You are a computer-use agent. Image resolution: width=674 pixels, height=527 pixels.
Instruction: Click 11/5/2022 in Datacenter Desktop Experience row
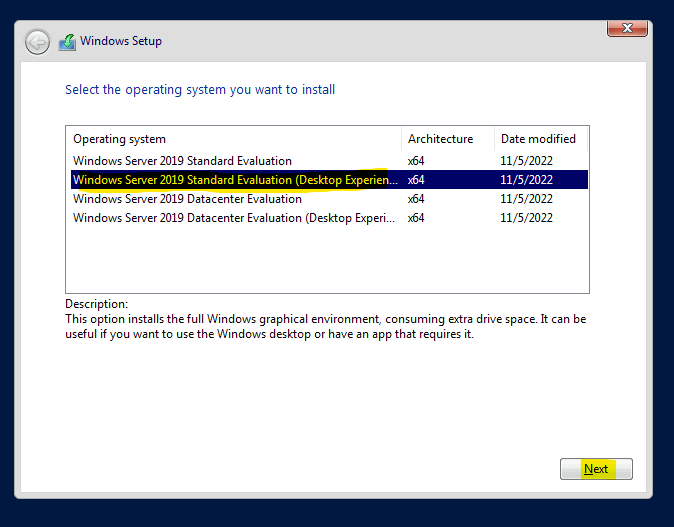(x=526, y=218)
